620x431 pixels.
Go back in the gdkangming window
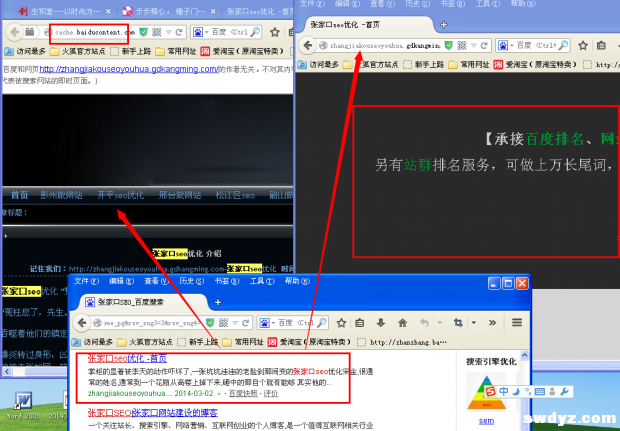coord(308,45)
